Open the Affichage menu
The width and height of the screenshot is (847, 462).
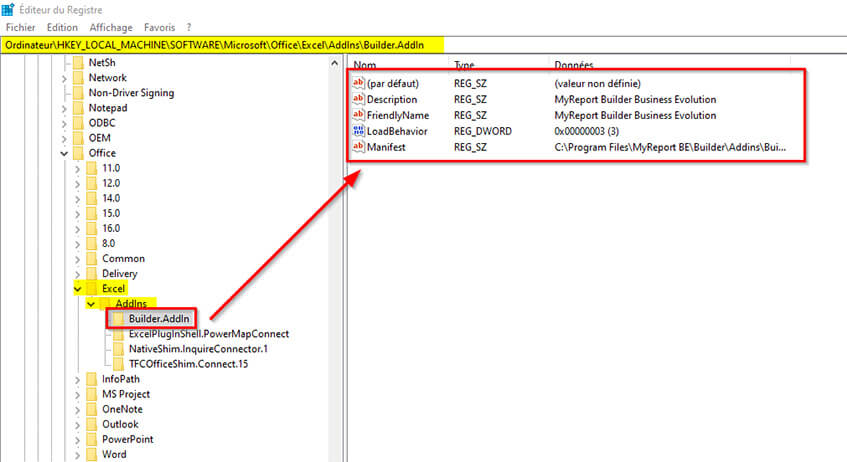point(110,27)
